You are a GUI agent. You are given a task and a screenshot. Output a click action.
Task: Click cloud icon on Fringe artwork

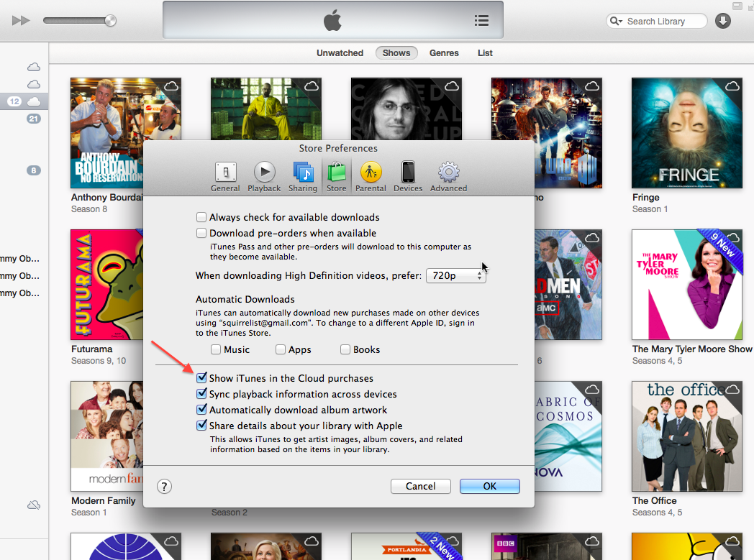point(732,86)
